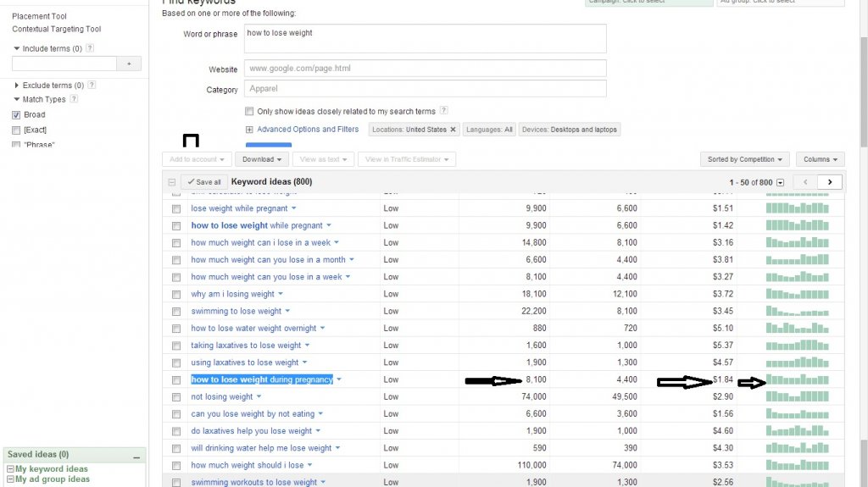Open the Sorted by Competition dropdown

pyautogui.click(x=745, y=159)
